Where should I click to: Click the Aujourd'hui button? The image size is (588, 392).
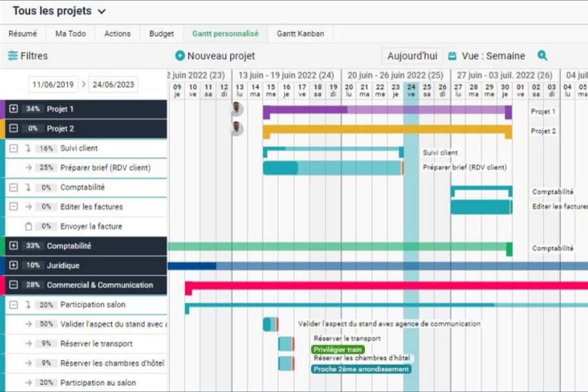tap(412, 56)
